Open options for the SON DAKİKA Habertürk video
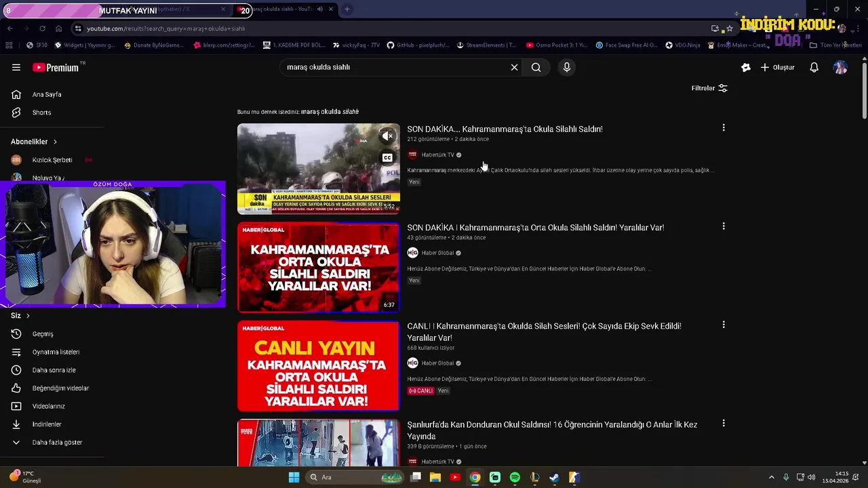 click(x=724, y=127)
